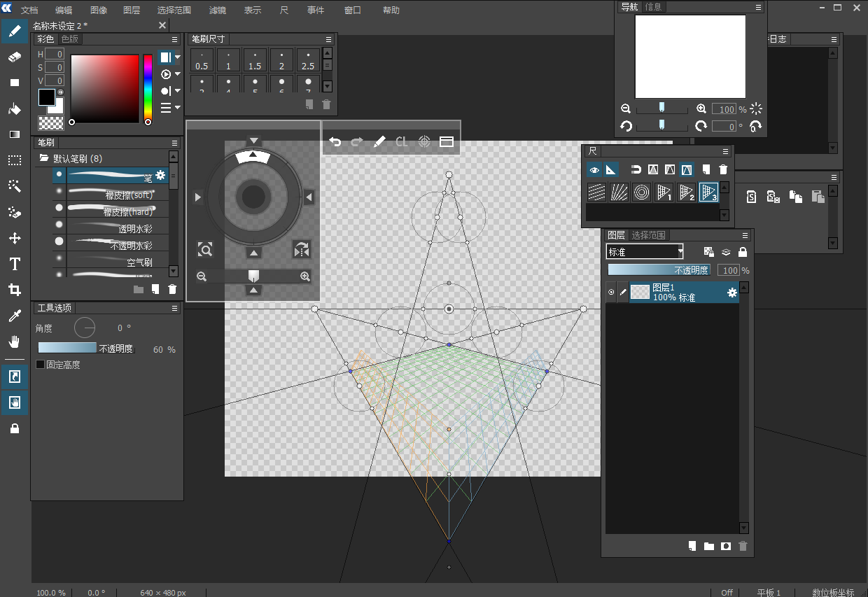Select the Magic Wand tool

coord(15,186)
